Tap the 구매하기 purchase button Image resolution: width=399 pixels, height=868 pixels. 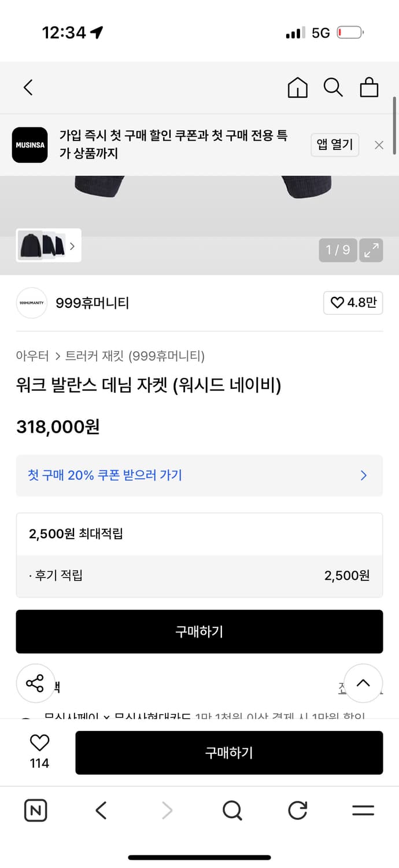click(199, 631)
